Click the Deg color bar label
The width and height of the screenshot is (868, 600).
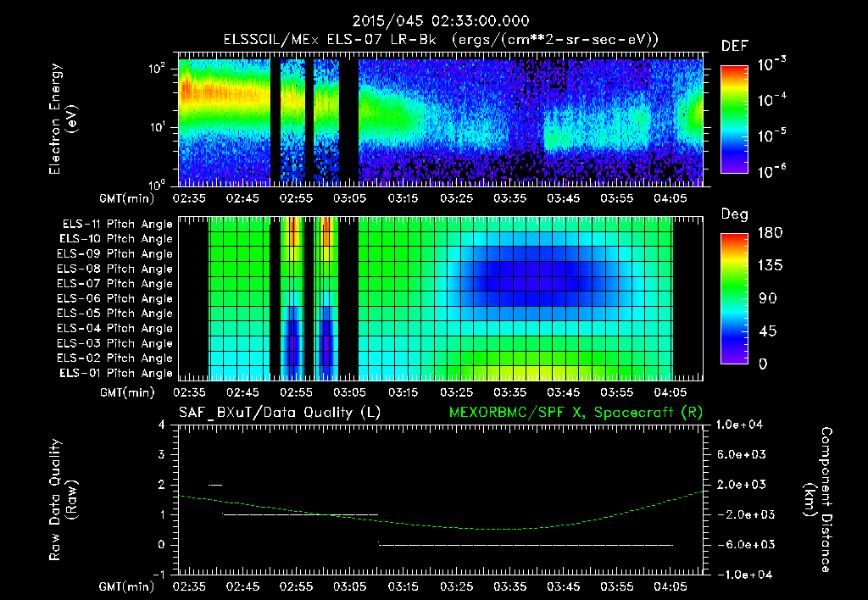[x=734, y=214]
